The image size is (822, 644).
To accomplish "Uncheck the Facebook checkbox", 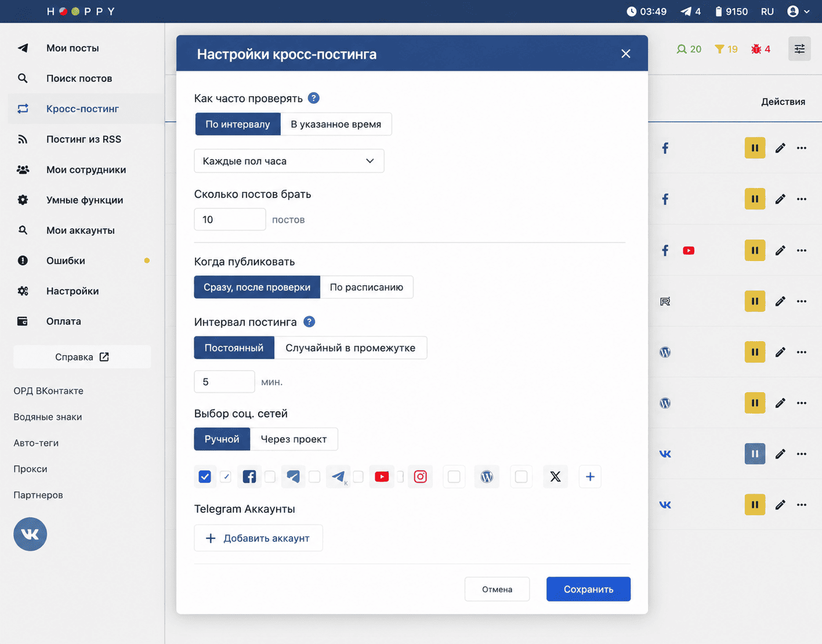I will (226, 477).
